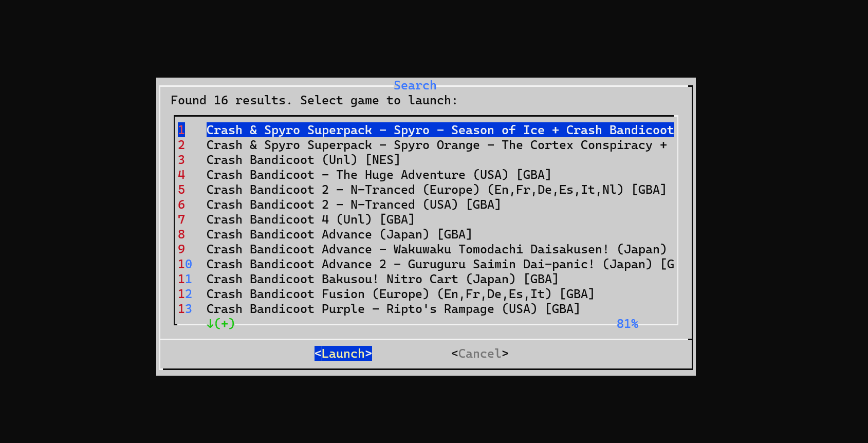Activate the Launch button
This screenshot has height=443, width=868.
point(343,354)
